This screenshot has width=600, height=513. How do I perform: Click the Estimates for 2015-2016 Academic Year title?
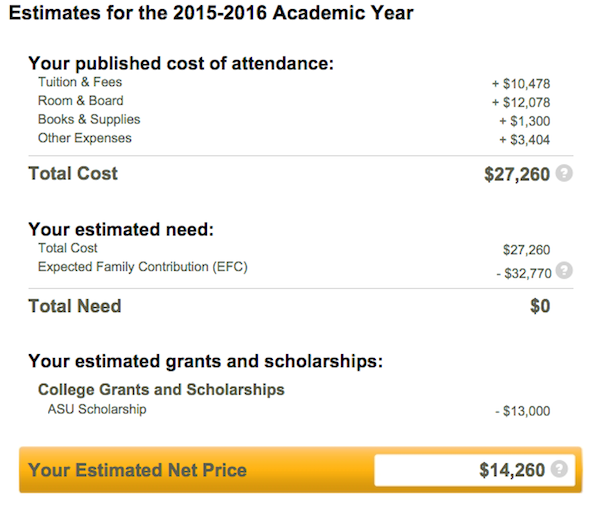(x=211, y=13)
